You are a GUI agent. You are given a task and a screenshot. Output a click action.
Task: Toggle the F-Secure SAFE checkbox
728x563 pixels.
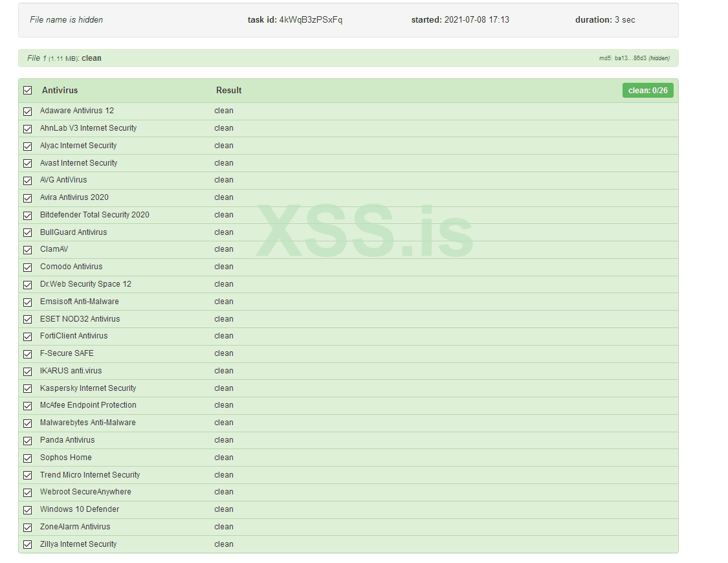(x=28, y=354)
